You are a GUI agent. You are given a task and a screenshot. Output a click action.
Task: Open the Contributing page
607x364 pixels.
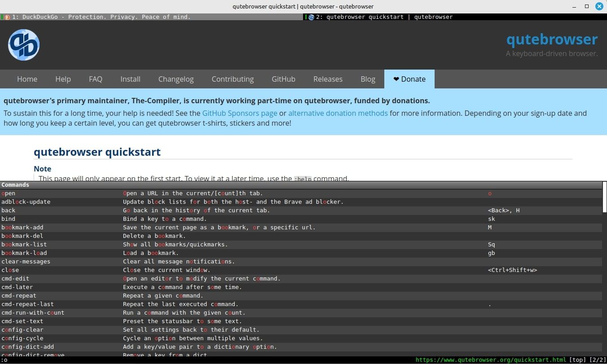pos(233,79)
